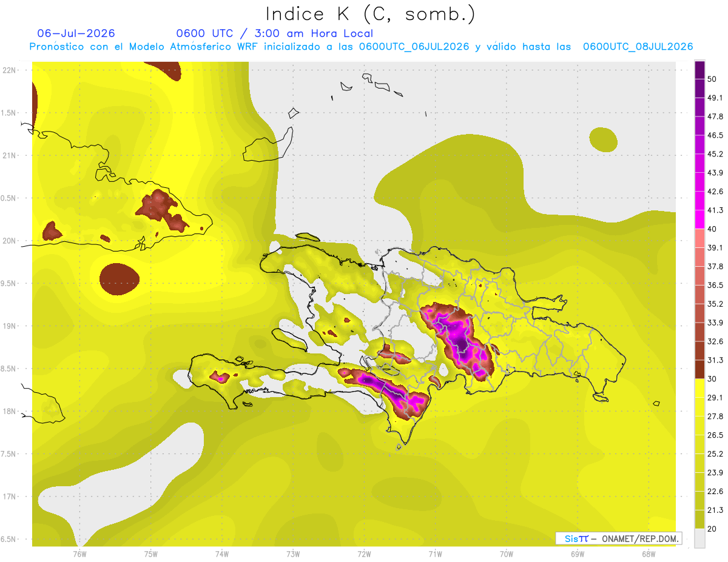Click the colorbar label "26.5"
Screen dimensions: 728x562
715,435
